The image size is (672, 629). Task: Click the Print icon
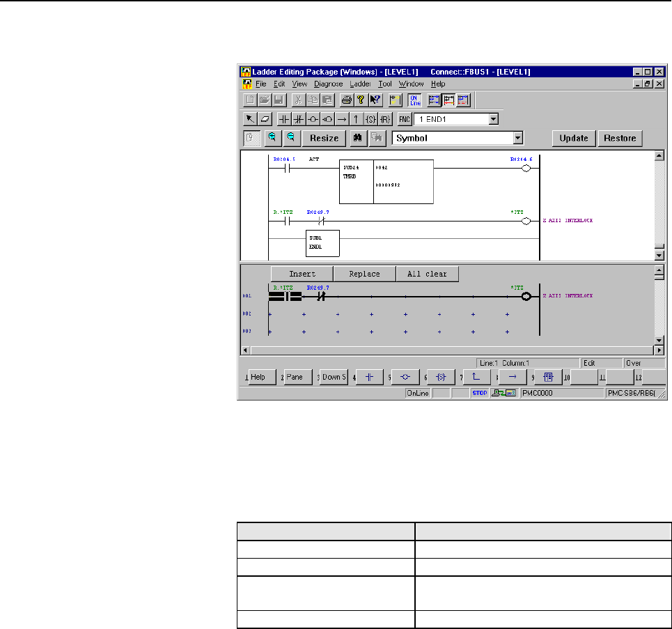346,100
